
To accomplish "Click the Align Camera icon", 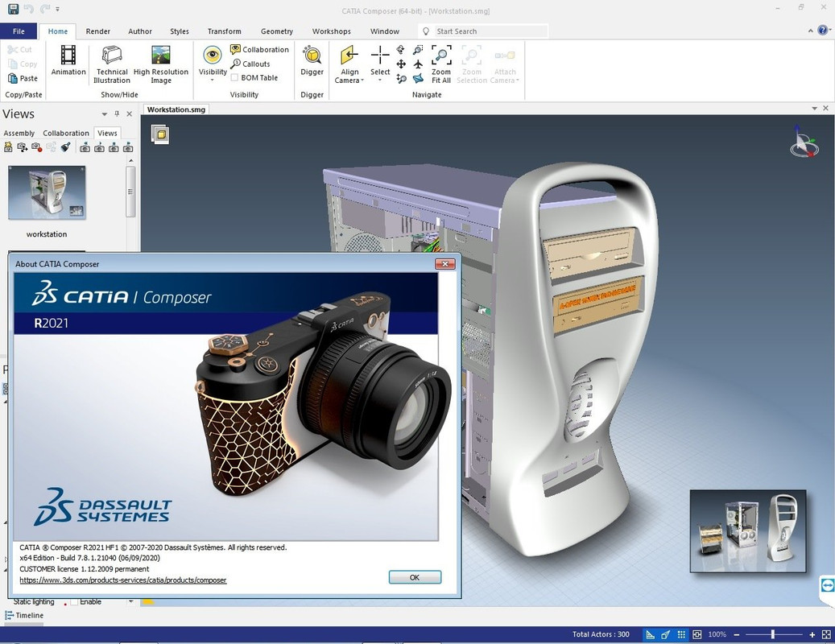I will pyautogui.click(x=349, y=55).
